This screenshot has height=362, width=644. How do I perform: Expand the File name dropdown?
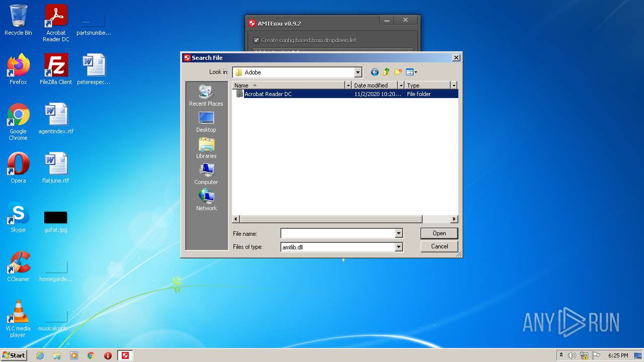pyautogui.click(x=398, y=233)
